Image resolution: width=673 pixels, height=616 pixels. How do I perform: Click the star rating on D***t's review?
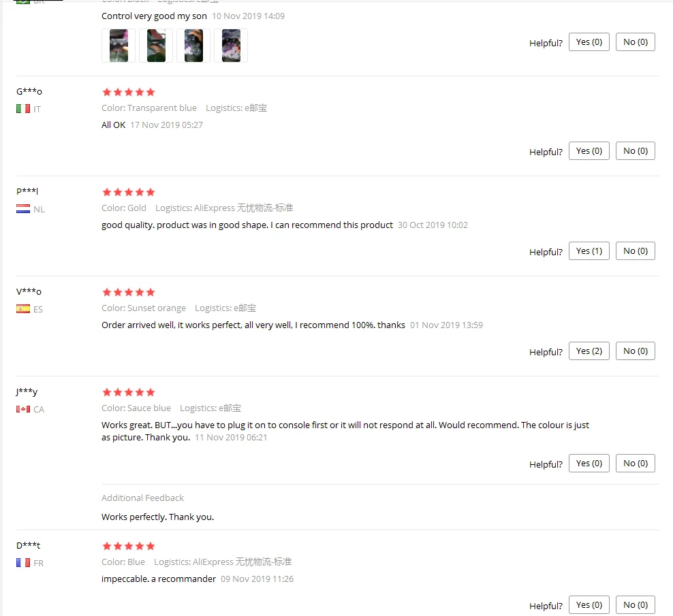(128, 546)
